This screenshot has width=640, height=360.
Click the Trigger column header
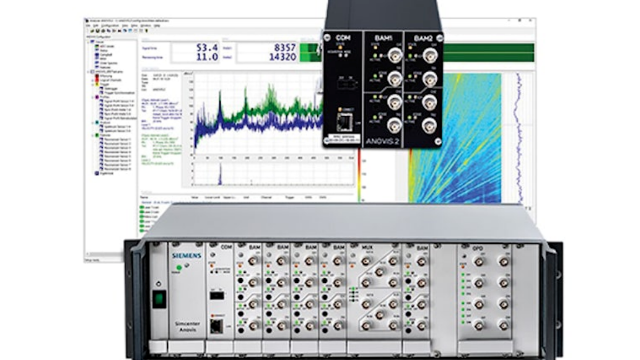point(290,198)
